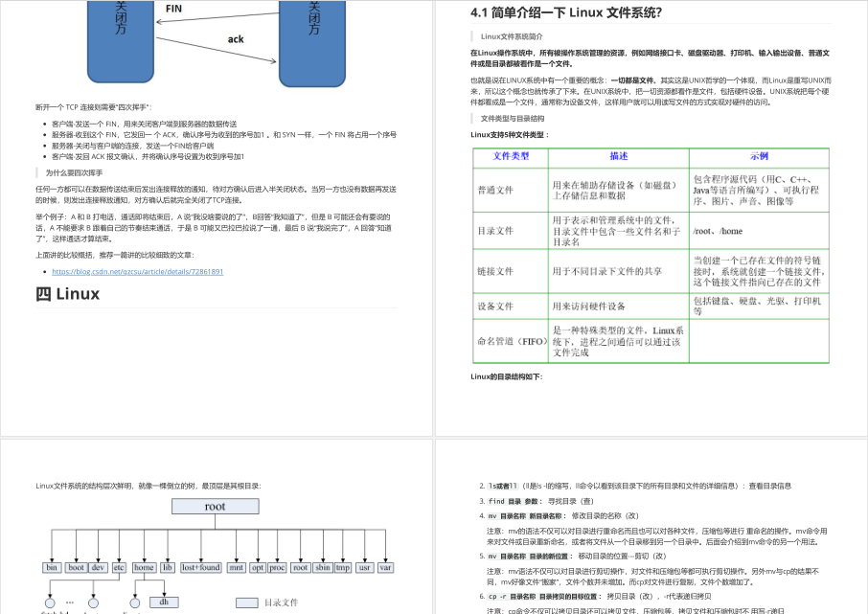Click the 'bin' directory node
The height and width of the screenshot is (614, 868).
point(52,567)
